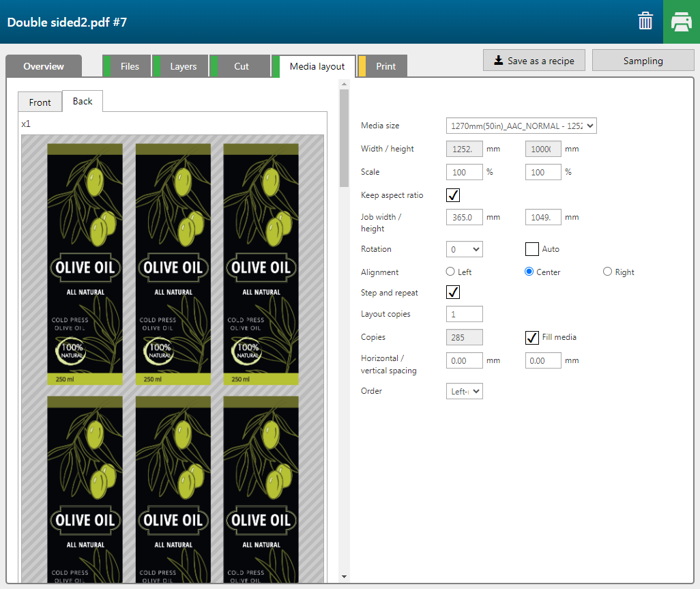The width and height of the screenshot is (700, 589).
Task: Select Left alignment radio button
Action: click(450, 272)
